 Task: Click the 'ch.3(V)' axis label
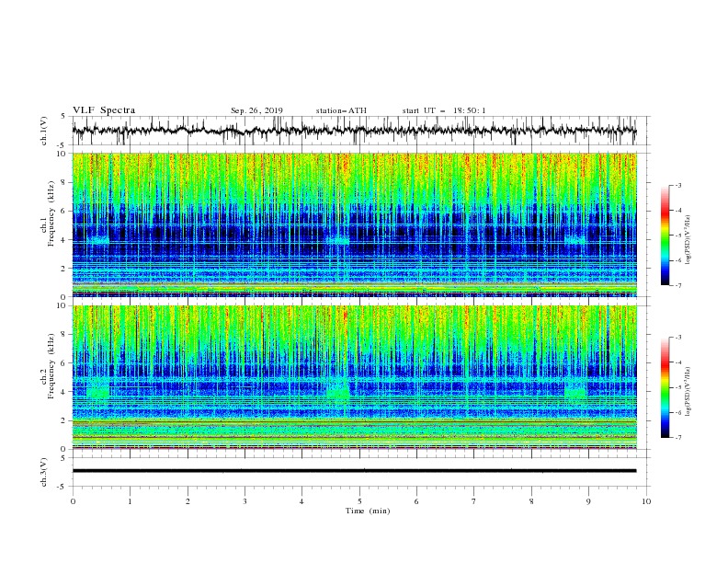pos(44,472)
